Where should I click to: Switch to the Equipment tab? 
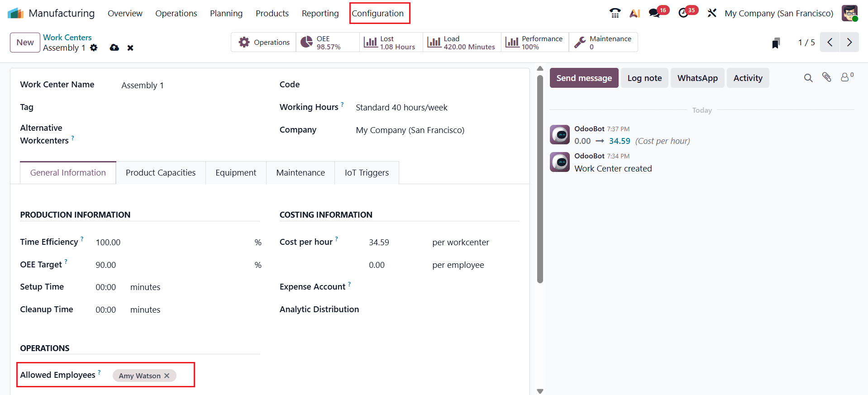tap(236, 172)
